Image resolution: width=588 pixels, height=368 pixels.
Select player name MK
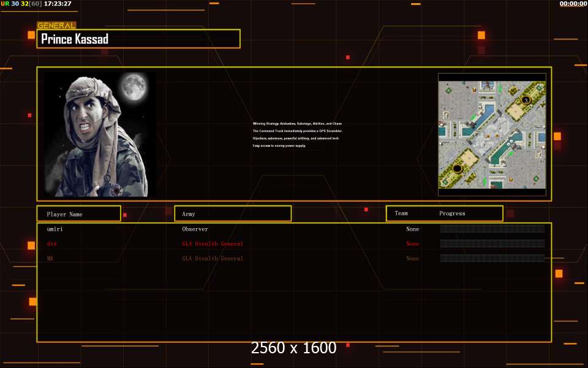50,258
